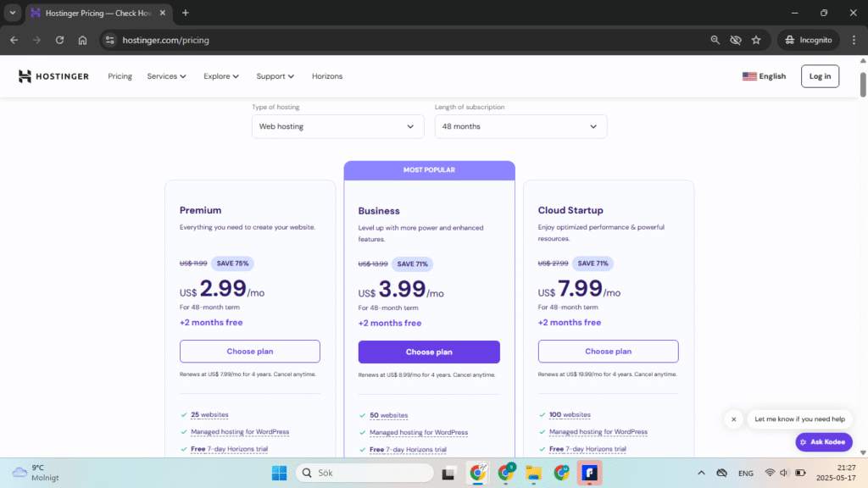The width and height of the screenshot is (868, 488).
Task: Open the Incognito profile indicator
Action: 809,40
